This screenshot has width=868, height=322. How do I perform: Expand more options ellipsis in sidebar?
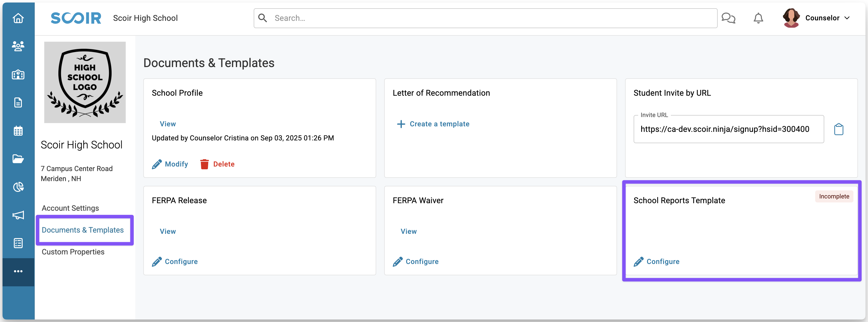18,271
